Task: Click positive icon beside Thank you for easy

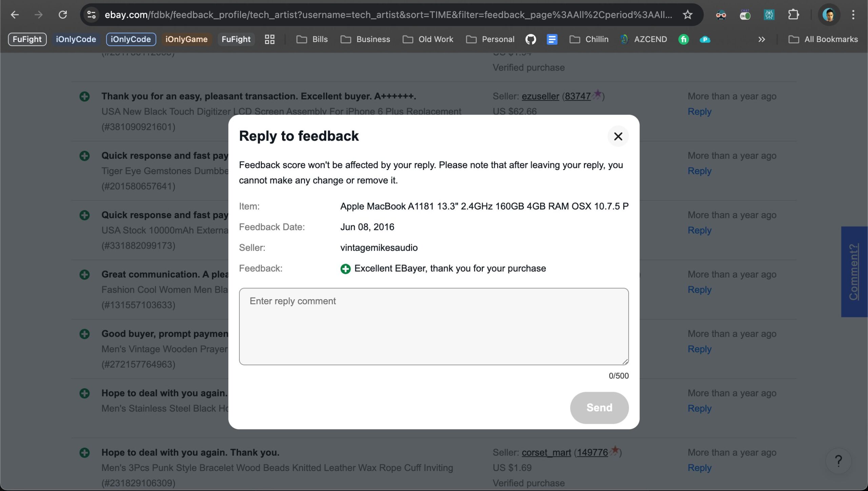Action: click(84, 97)
